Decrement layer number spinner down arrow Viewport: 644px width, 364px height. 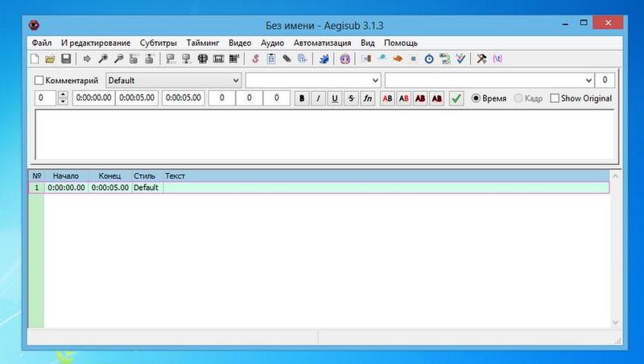tap(63, 102)
